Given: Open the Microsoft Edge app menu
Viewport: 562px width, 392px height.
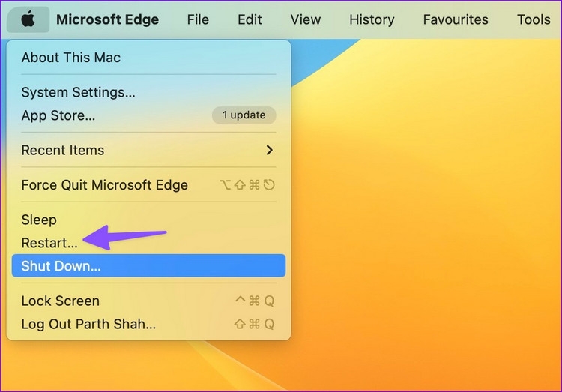Looking at the screenshot, I should 107,19.
